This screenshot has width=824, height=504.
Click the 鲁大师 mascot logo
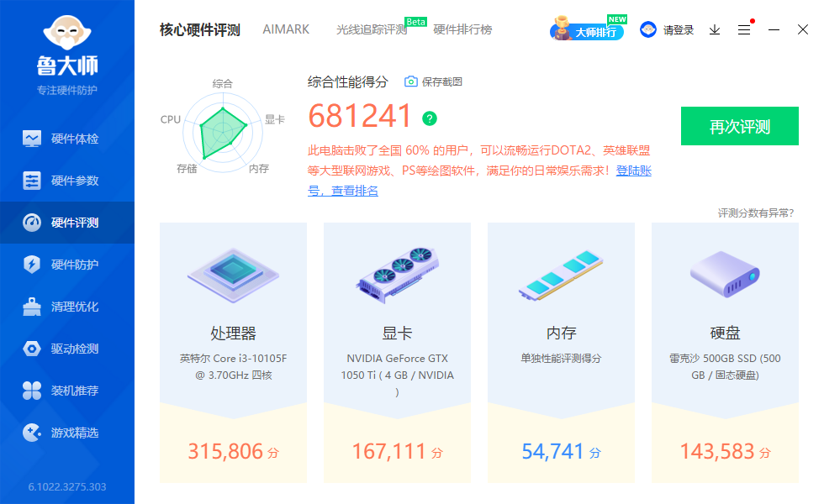(67, 33)
